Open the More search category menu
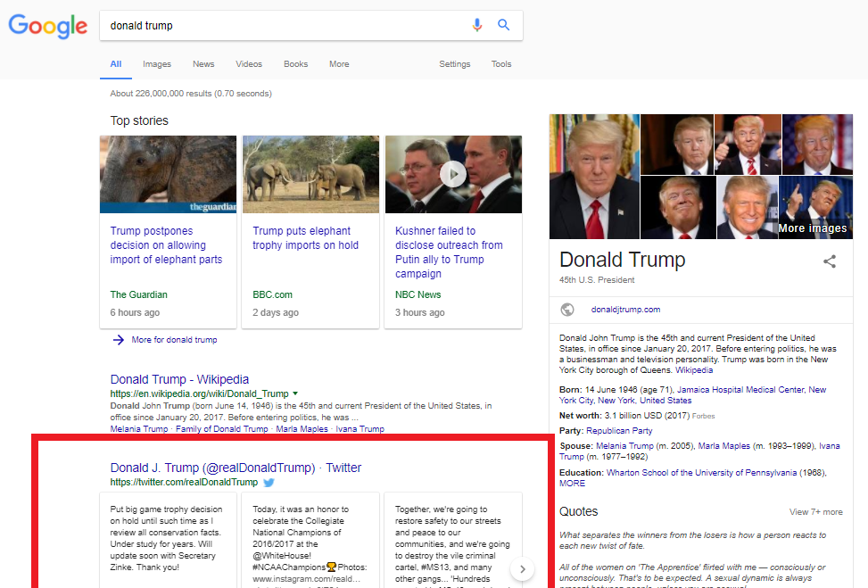The height and width of the screenshot is (588, 868). 339,64
